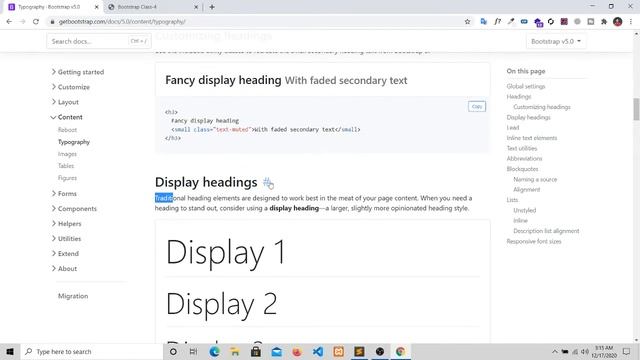Reload the current page
This screenshot has height=360, width=640.
(x=36, y=22)
